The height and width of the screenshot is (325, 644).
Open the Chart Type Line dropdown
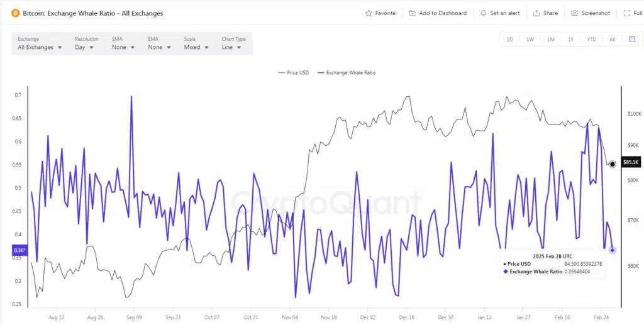click(231, 47)
